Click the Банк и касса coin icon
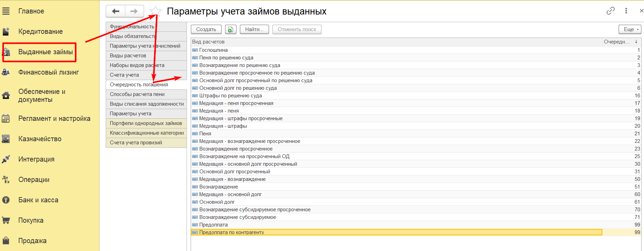 point(6,200)
